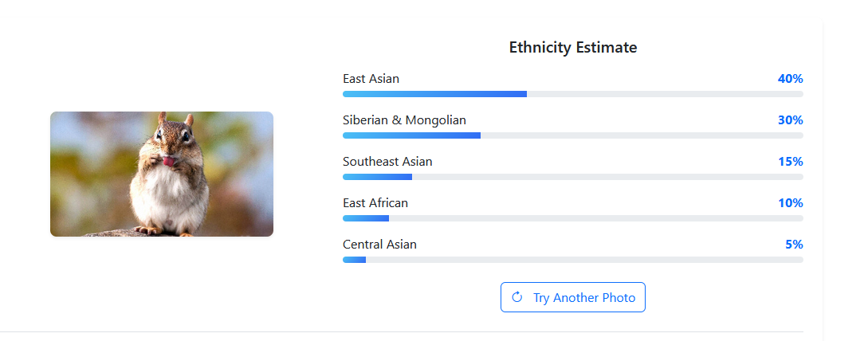Click the East African label
The image size is (868, 341).
375,203
